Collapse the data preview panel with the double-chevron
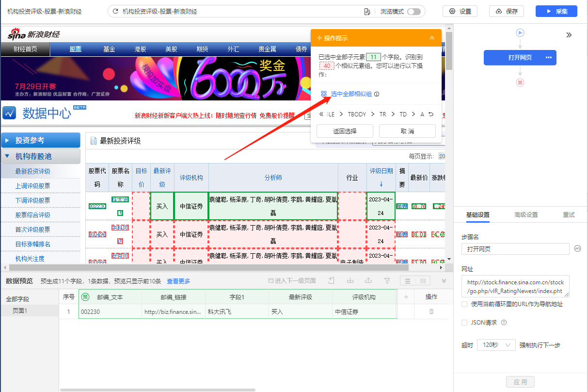This screenshot has width=588, height=392. (444, 281)
